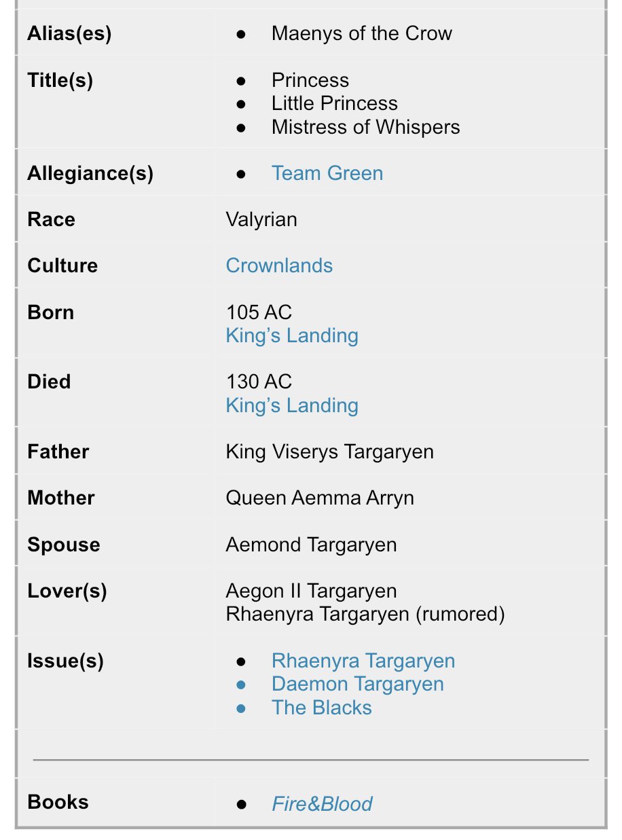Click the 105 AC birth year

tap(259, 312)
